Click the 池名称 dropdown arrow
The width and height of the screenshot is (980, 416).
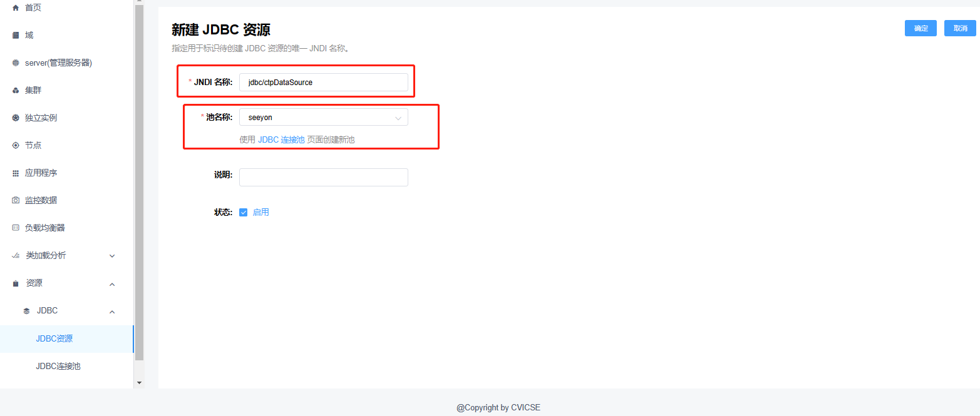398,118
